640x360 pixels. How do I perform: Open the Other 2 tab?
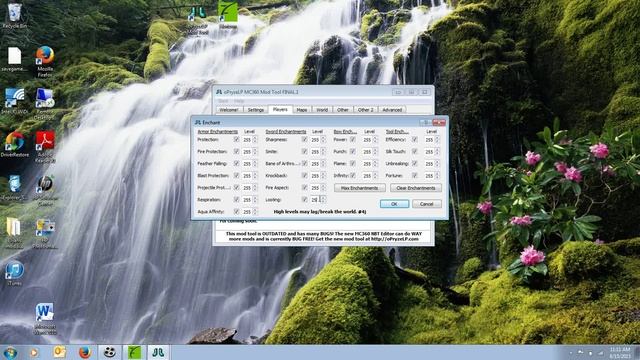[x=365, y=110]
